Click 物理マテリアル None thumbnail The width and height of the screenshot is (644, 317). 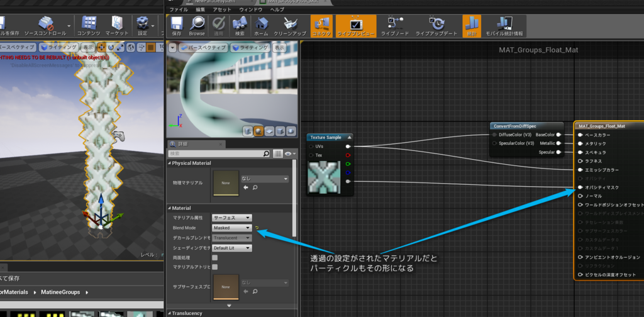226,183
